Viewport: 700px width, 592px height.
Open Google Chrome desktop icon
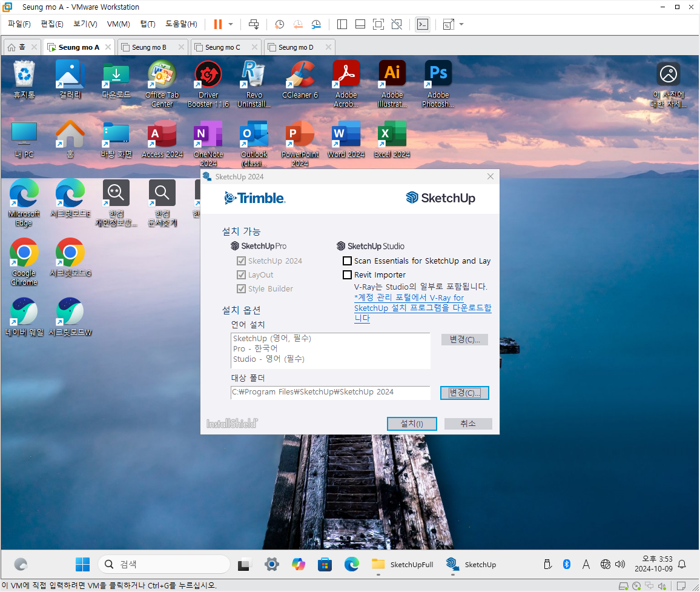(24, 262)
